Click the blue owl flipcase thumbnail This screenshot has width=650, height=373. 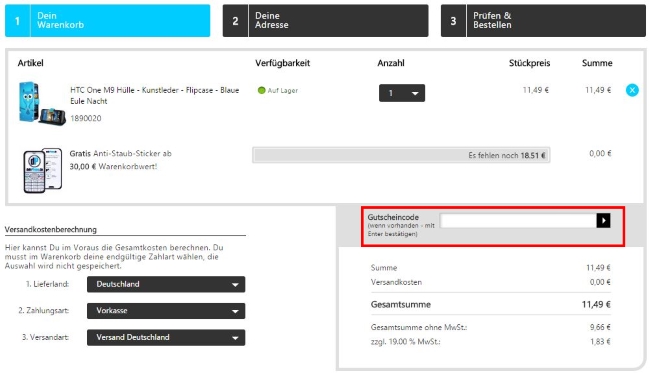pos(42,104)
